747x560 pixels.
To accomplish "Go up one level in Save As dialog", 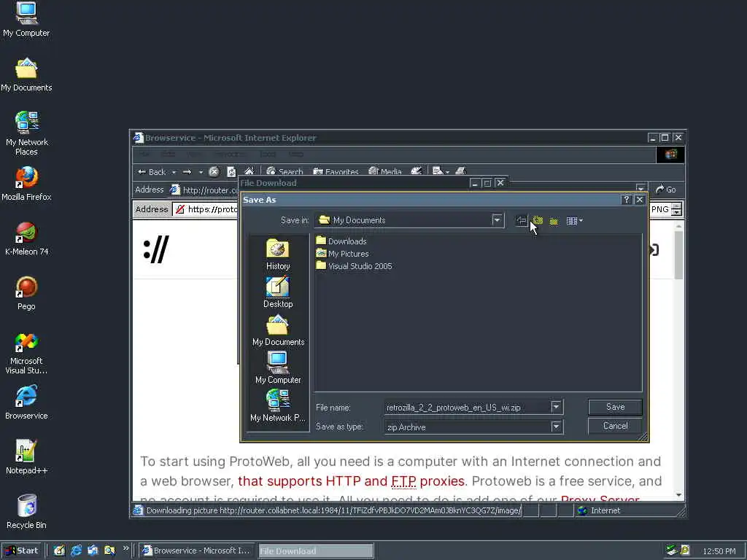I will [x=538, y=220].
